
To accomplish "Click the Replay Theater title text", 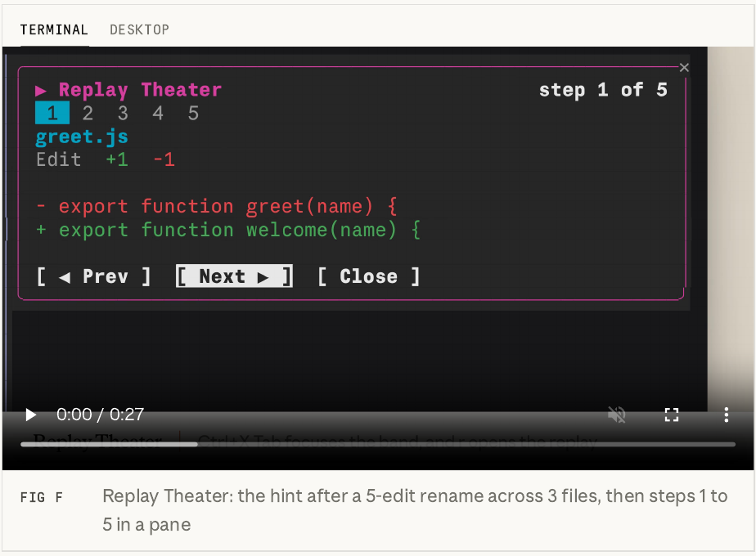I will point(140,90).
